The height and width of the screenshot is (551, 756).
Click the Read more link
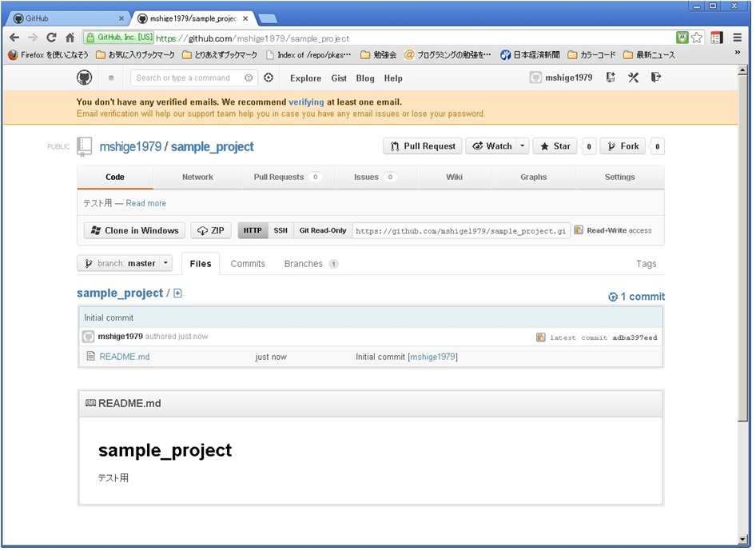(x=146, y=204)
